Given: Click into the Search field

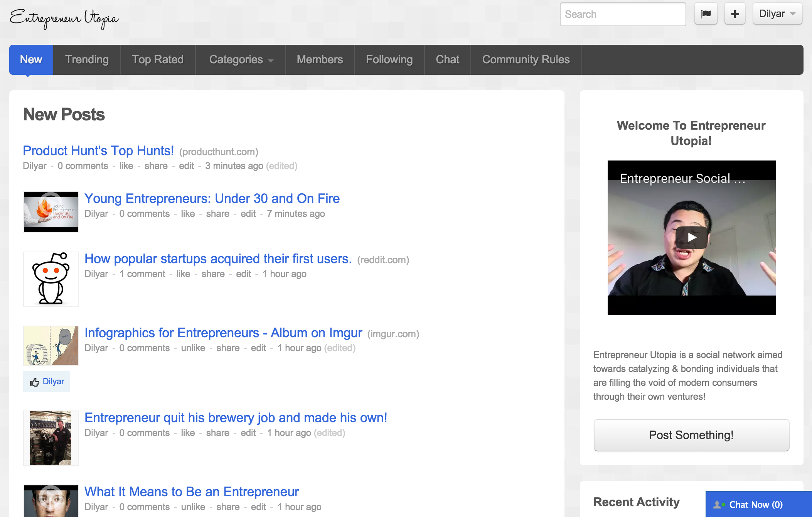Looking at the screenshot, I should (622, 14).
